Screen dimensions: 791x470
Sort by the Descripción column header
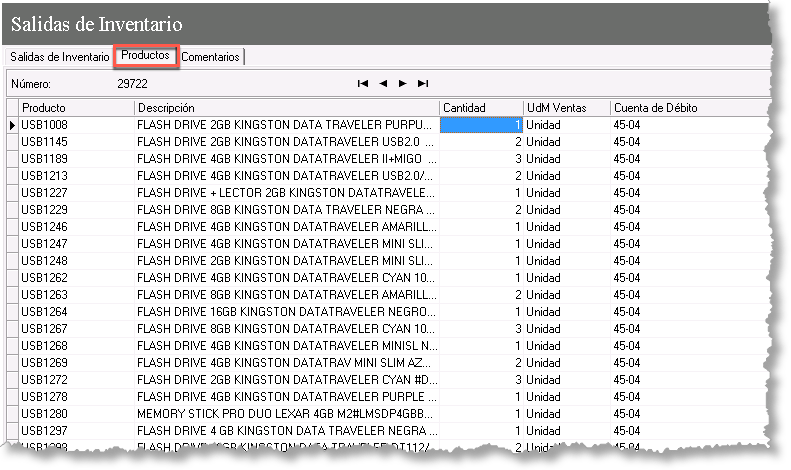coord(287,108)
